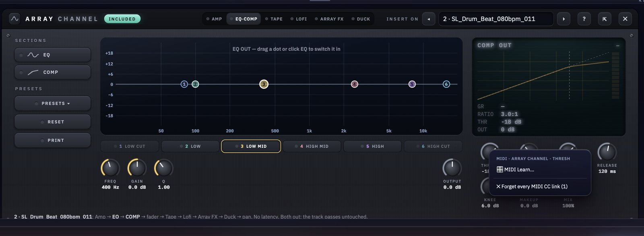Select the 5 HIGH band
This screenshot has width=644, height=236.
click(372, 146)
